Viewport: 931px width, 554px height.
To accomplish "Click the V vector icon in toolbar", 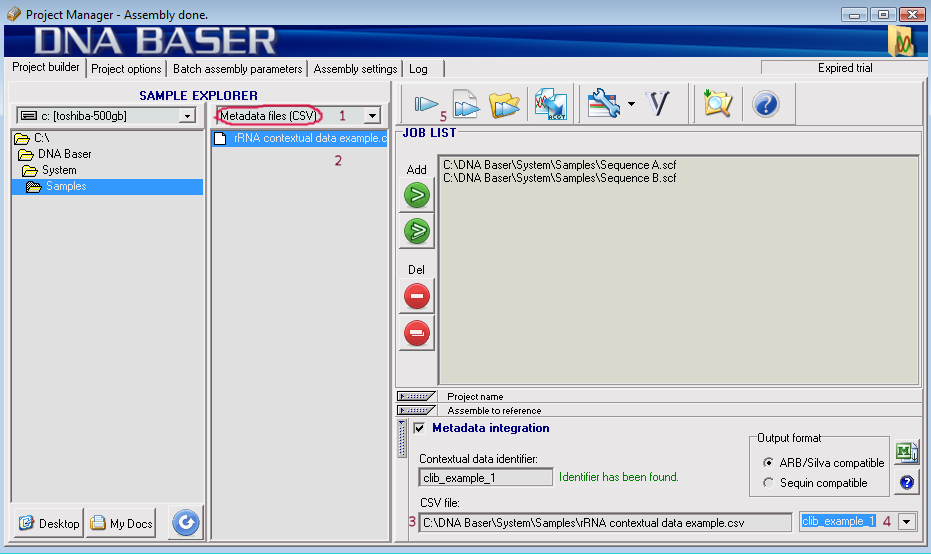I will [658, 104].
